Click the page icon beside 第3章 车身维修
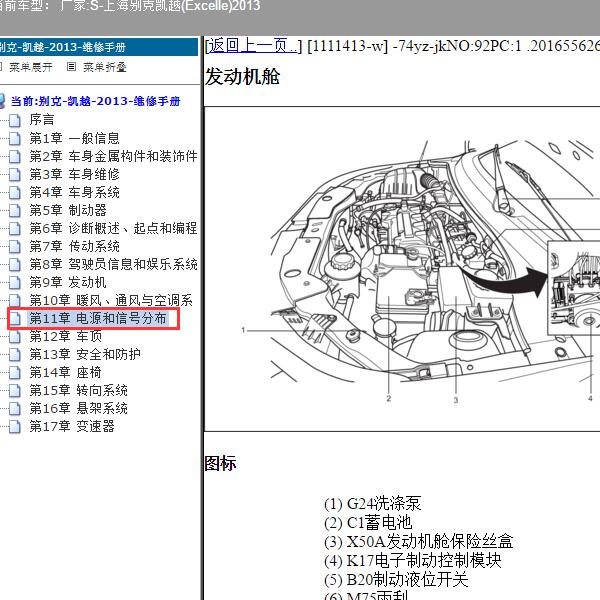This screenshot has width=600, height=600. click(x=15, y=174)
